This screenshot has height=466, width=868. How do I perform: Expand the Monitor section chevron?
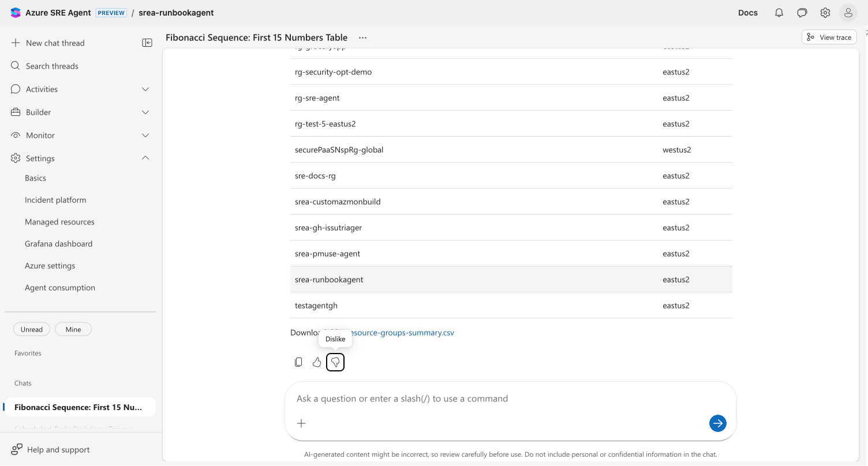pyautogui.click(x=145, y=135)
